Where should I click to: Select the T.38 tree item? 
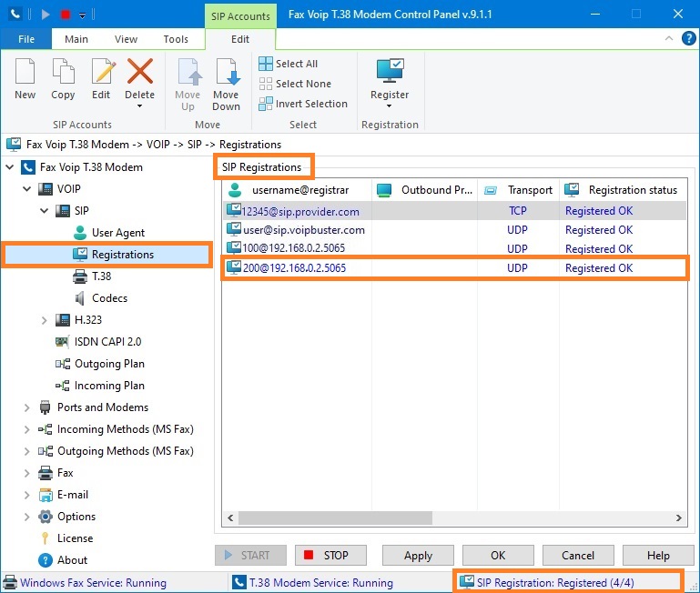click(x=92, y=276)
